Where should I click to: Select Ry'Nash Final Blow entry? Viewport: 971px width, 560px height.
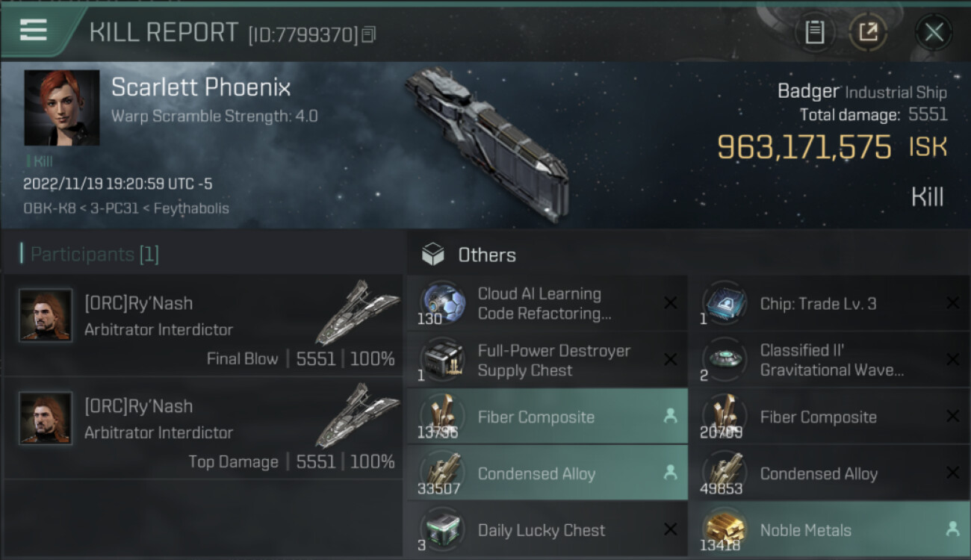pyautogui.click(x=203, y=326)
